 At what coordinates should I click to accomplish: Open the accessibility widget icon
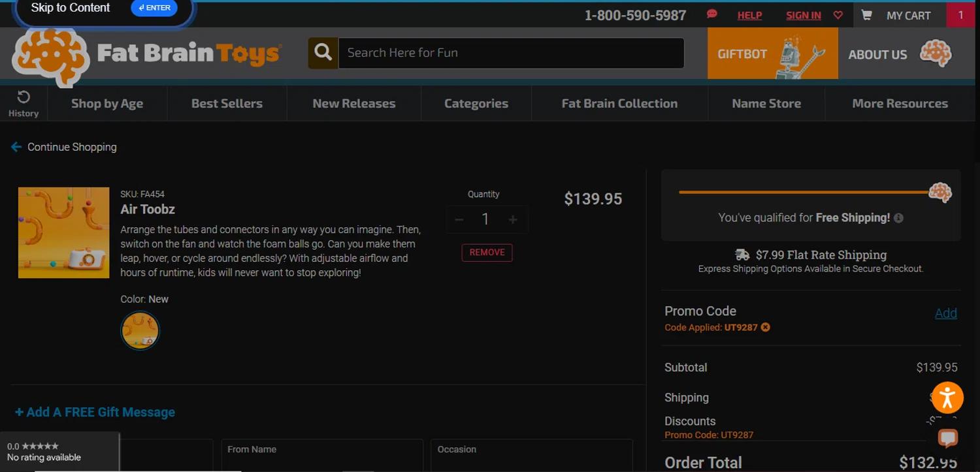tap(947, 398)
